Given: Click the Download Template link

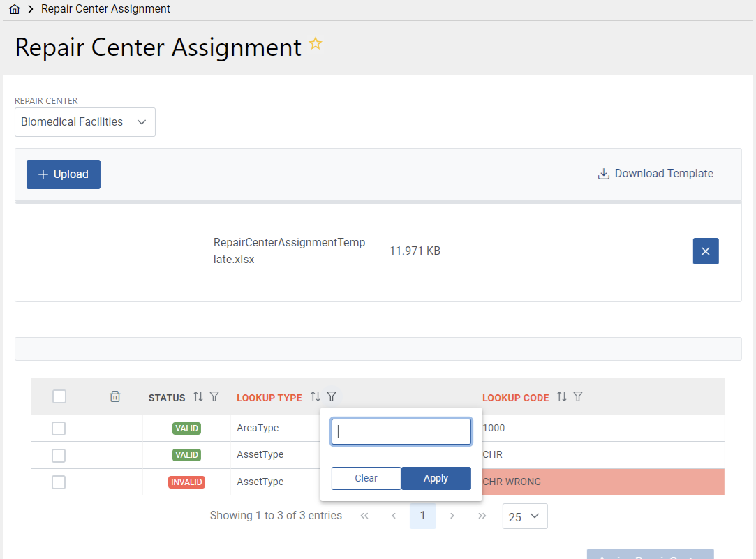Looking at the screenshot, I should [655, 174].
